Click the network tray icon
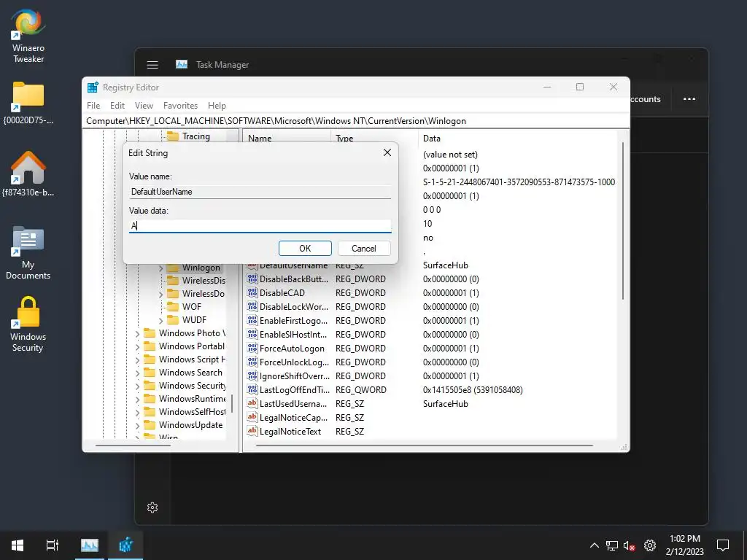The width and height of the screenshot is (747, 560). click(612, 545)
